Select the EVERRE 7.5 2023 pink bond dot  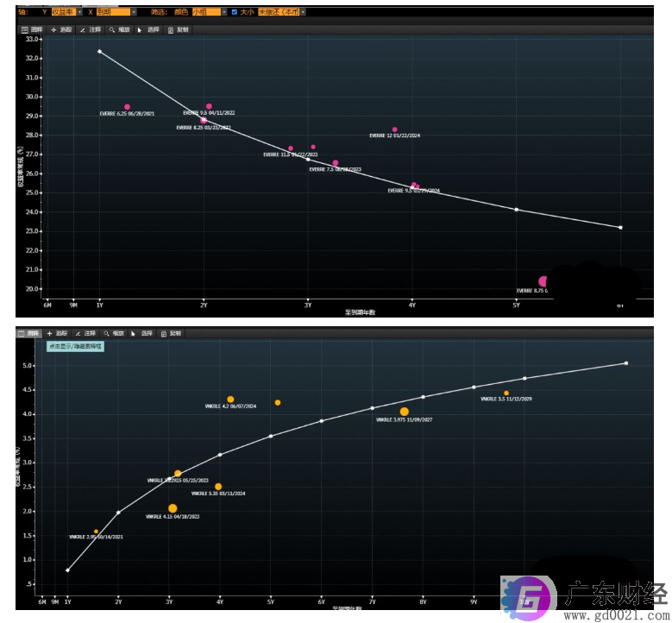click(336, 163)
